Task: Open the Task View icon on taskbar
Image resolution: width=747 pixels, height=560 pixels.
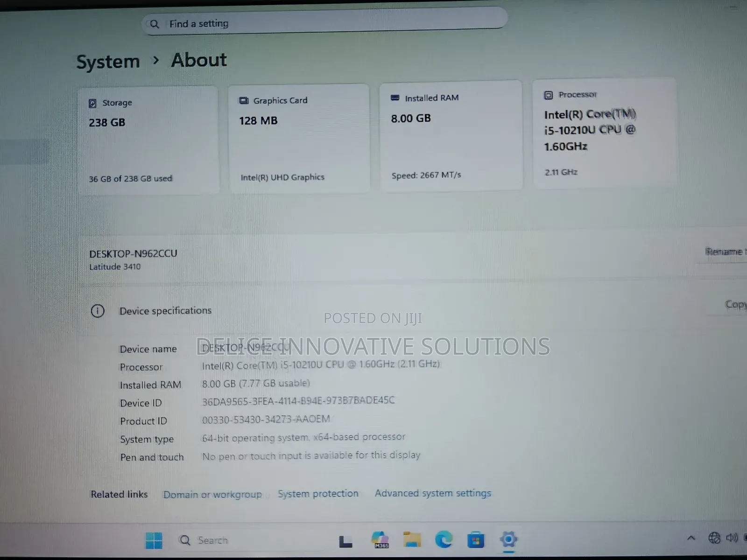Action: click(x=345, y=541)
